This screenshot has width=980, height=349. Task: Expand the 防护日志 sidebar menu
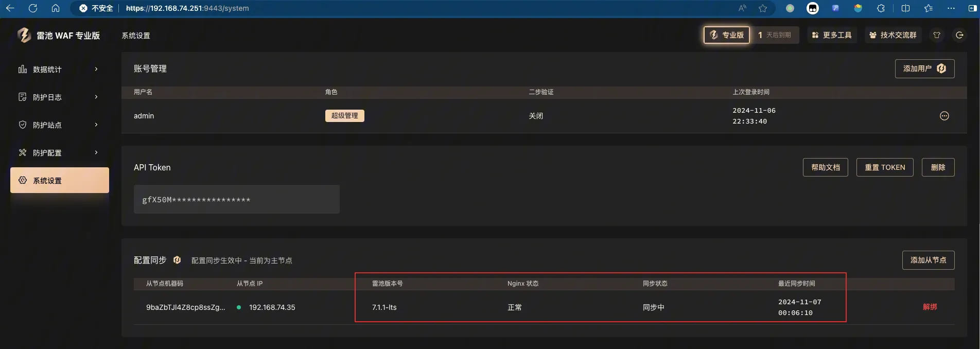point(59,97)
